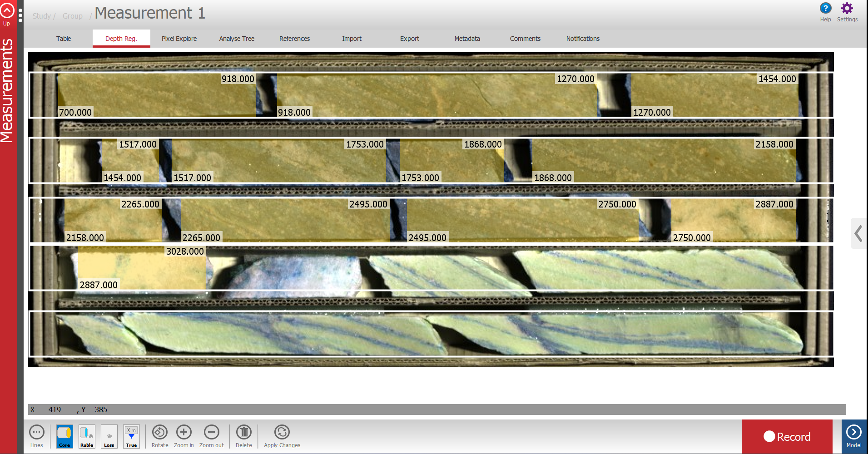
Task: Click the Zoom in icon
Action: (184, 432)
